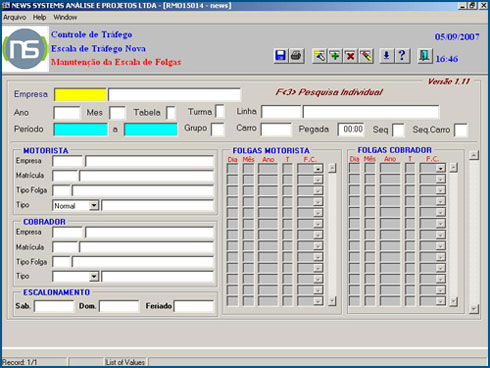Open F.C. dropdown in last Folgas Motorista row

coord(318,301)
